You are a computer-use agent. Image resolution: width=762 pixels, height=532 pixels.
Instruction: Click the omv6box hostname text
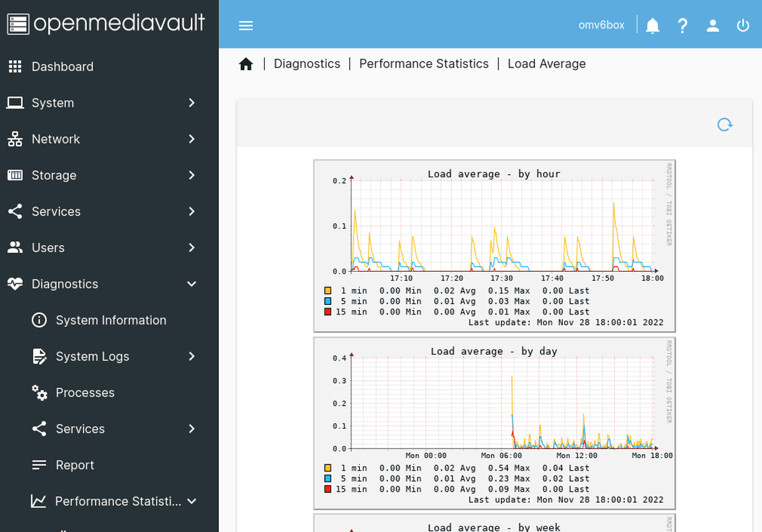tap(601, 26)
